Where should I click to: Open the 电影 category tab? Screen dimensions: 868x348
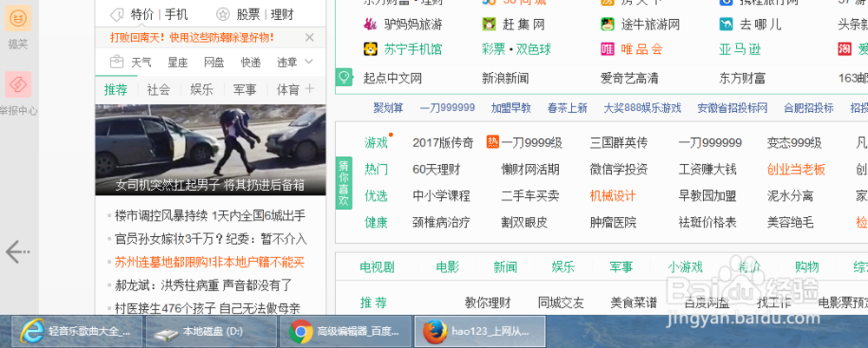[447, 268]
